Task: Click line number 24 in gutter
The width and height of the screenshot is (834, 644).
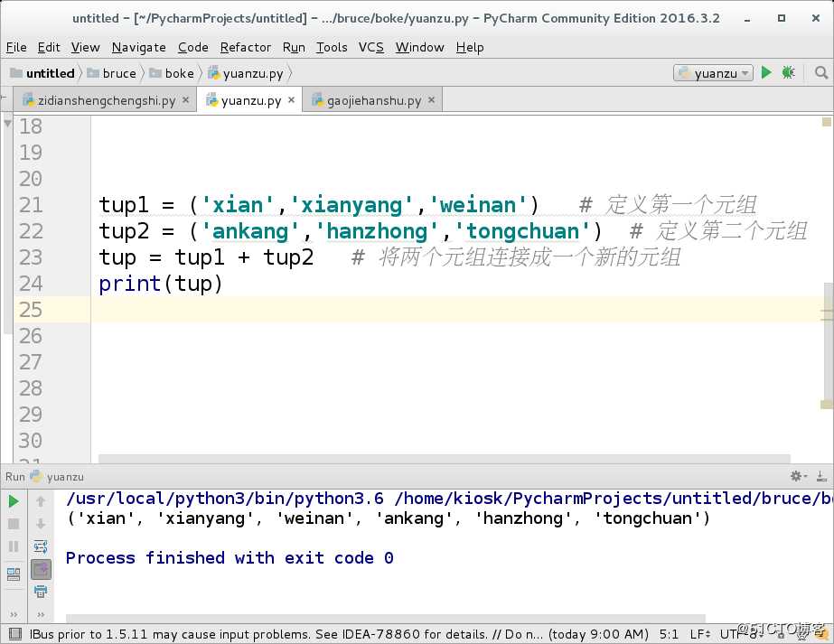Action: point(31,284)
